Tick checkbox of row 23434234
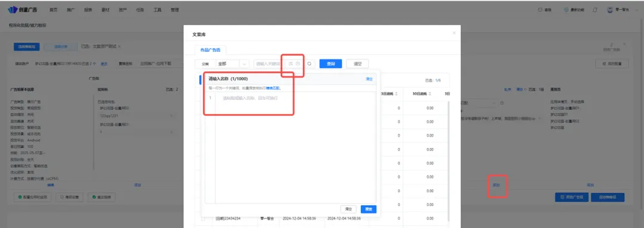The width and height of the screenshot is (644, 228). pyautogui.click(x=203, y=218)
